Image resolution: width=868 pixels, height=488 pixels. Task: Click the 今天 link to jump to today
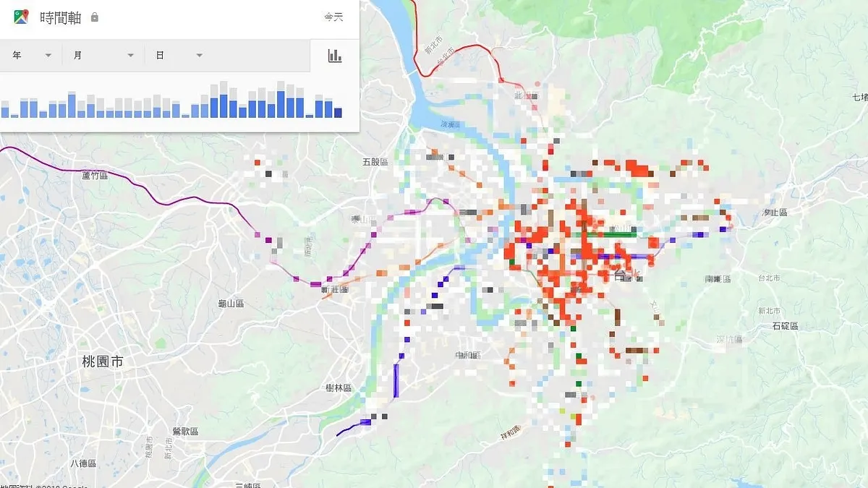click(x=335, y=16)
